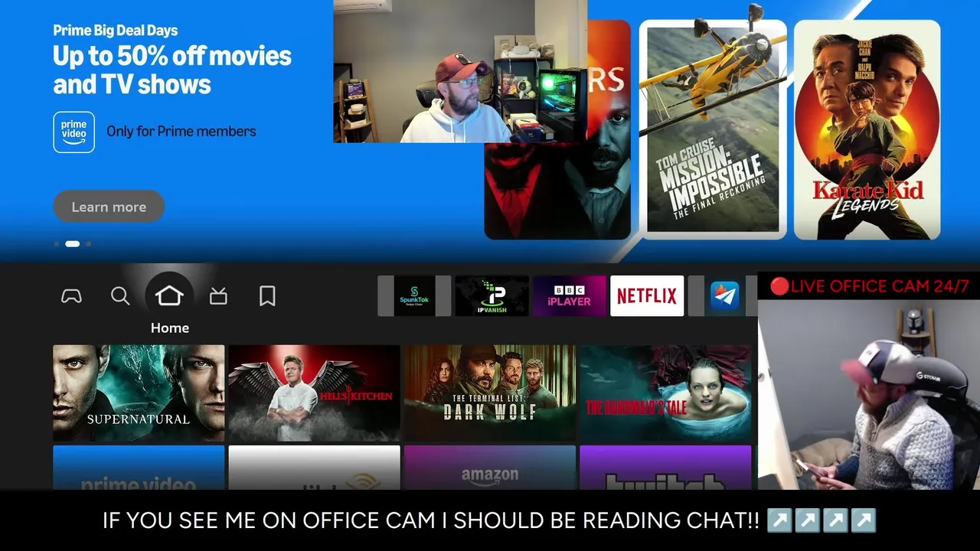Select The Handmaid's Tale tile

pyautogui.click(x=665, y=393)
